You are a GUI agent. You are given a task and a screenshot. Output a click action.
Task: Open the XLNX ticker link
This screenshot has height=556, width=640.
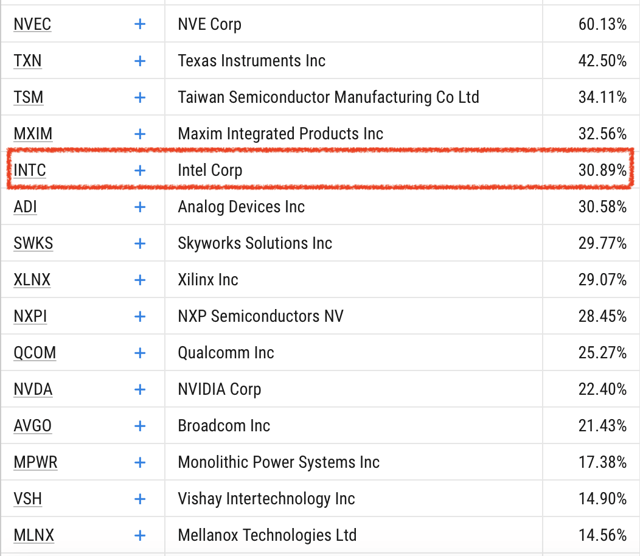(32, 280)
